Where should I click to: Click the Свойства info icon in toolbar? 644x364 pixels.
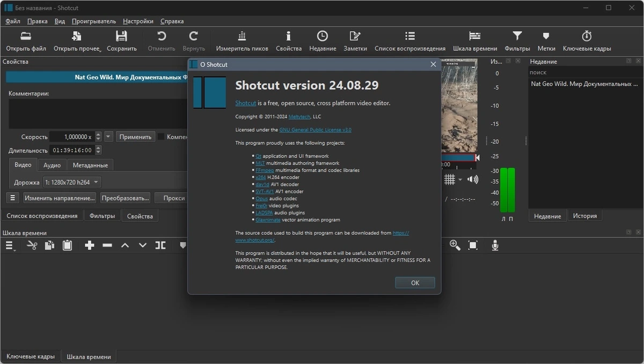(289, 36)
